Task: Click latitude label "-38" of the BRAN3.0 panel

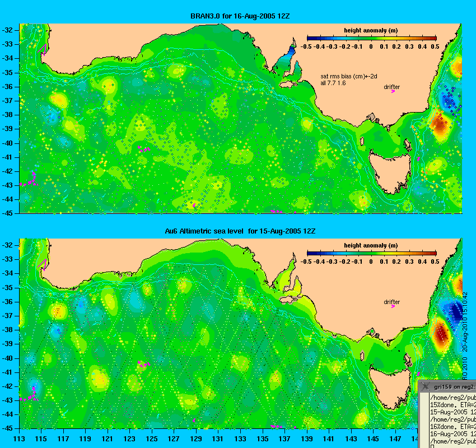Action: click(x=7, y=115)
